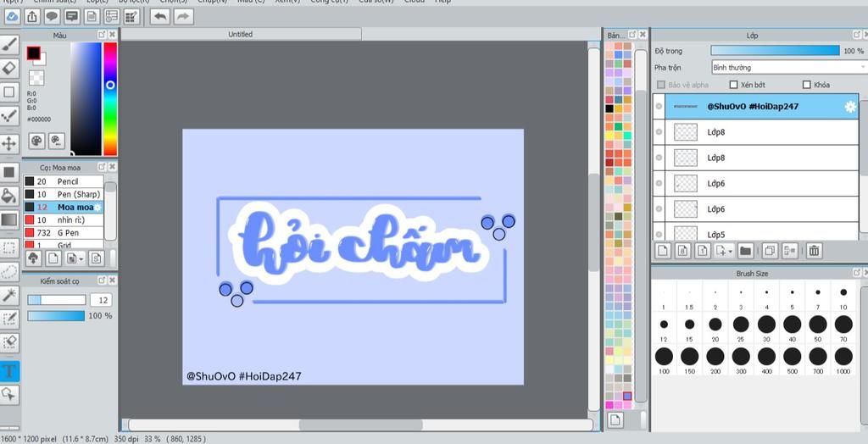Click the brush size value field showing 12
Image resolution: width=868 pixels, height=444 pixels.
[102, 299]
